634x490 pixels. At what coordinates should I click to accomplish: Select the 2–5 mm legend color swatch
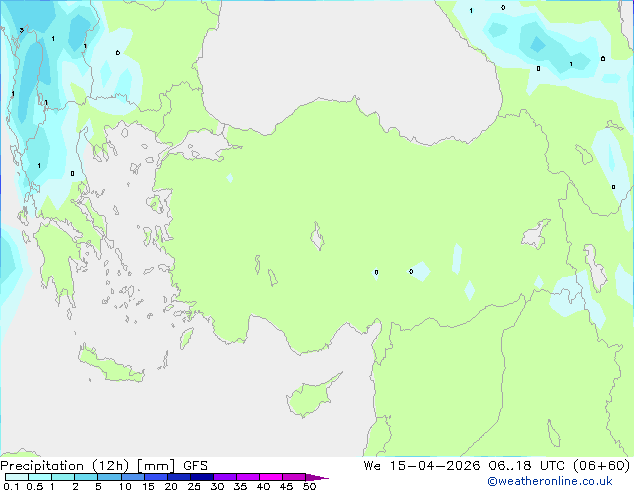(x=86, y=477)
